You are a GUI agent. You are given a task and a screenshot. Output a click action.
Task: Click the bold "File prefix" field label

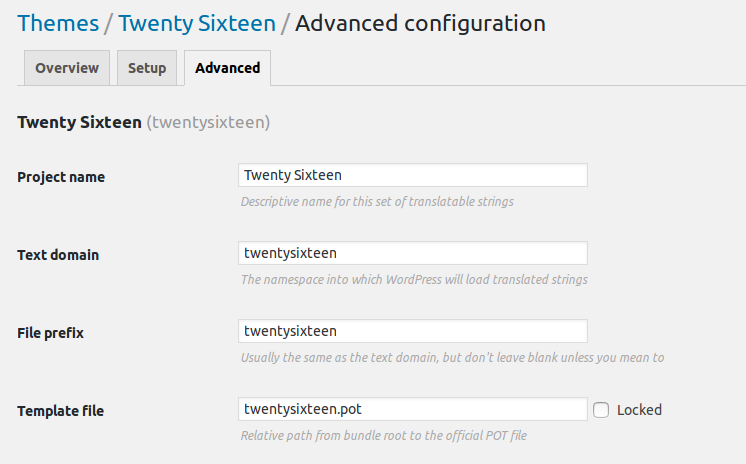pos(50,333)
